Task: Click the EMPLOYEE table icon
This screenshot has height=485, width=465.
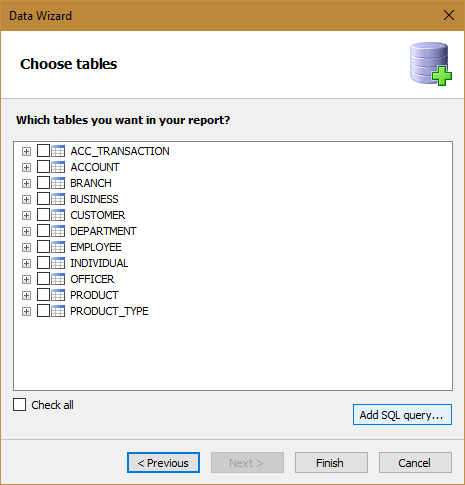Action: tap(58, 247)
